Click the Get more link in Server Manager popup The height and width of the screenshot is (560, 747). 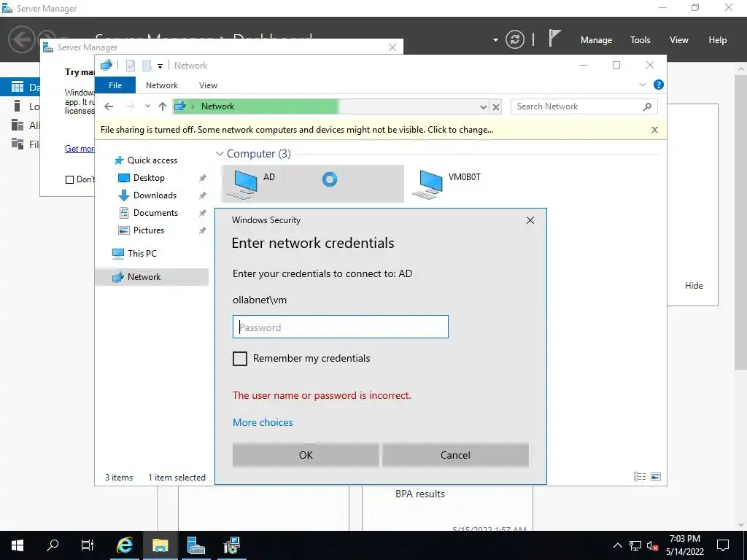click(80, 149)
